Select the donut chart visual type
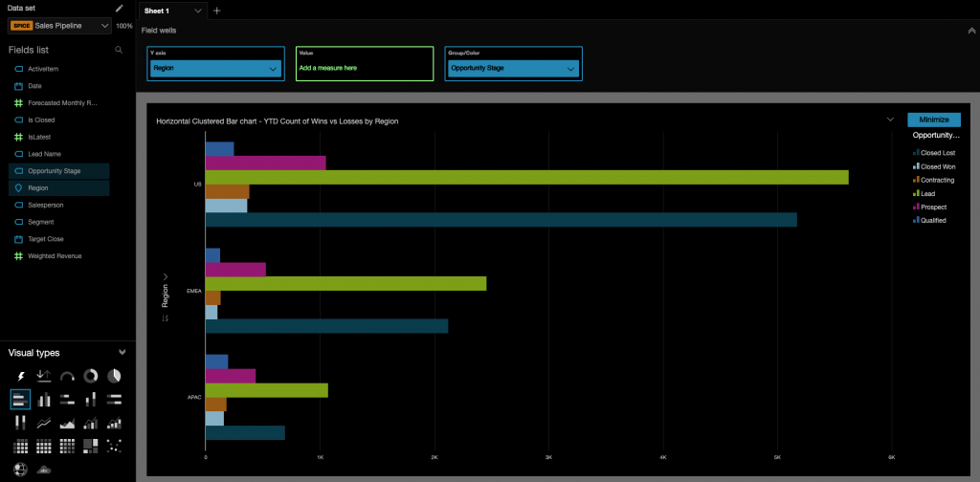980x482 pixels. point(91,376)
